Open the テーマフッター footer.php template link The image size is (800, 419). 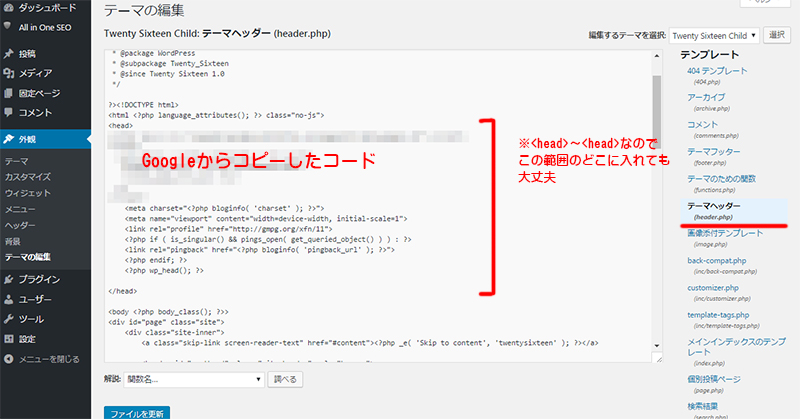point(714,150)
